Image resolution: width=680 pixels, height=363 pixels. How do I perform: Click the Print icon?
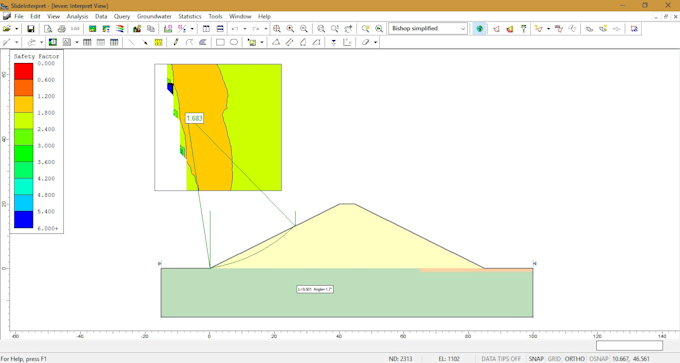(x=62, y=29)
